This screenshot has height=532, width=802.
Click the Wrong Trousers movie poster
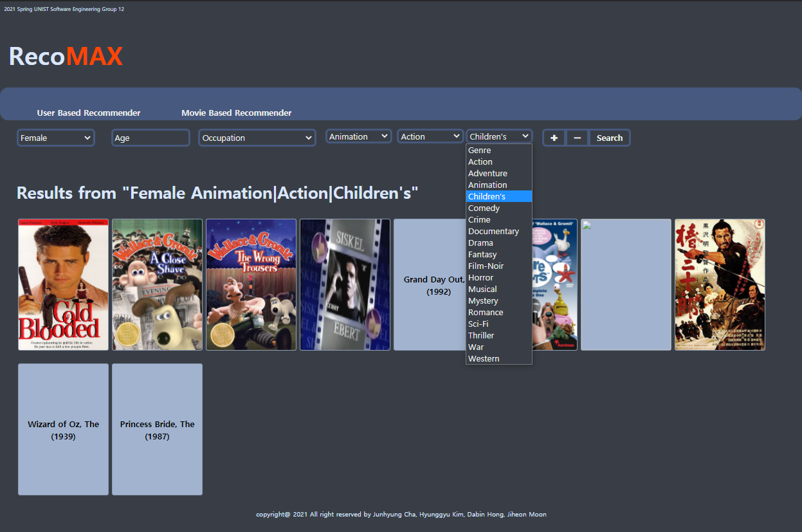pos(251,284)
